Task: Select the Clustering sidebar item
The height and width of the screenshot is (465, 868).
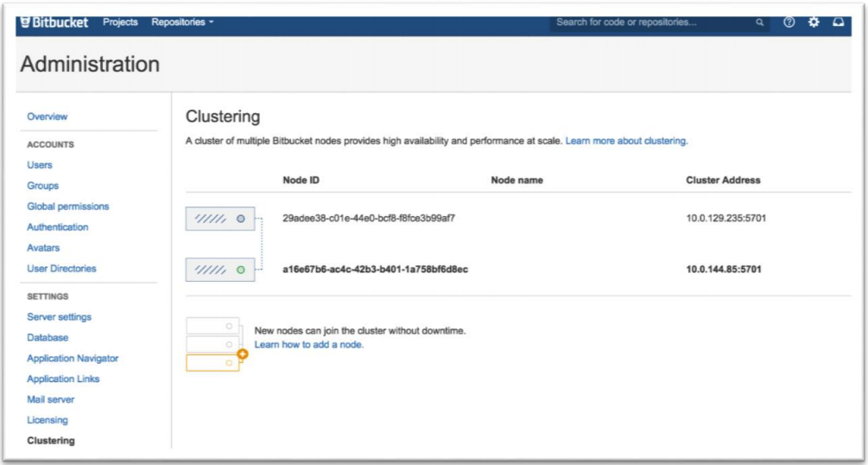Action: [x=51, y=441]
